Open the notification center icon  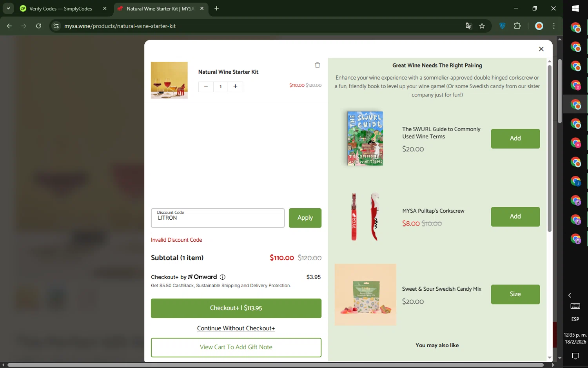click(x=575, y=356)
